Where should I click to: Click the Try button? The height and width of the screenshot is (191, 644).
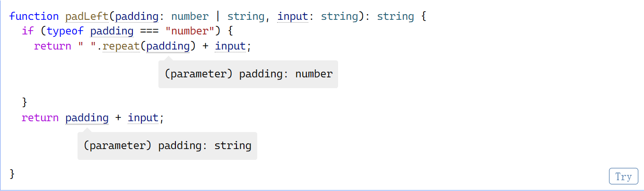click(x=623, y=176)
